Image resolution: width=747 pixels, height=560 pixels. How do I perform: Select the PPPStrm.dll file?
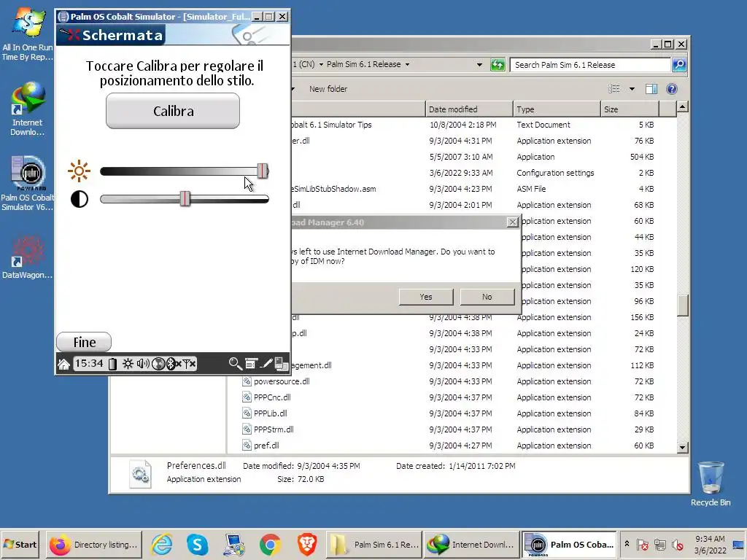tap(274, 429)
